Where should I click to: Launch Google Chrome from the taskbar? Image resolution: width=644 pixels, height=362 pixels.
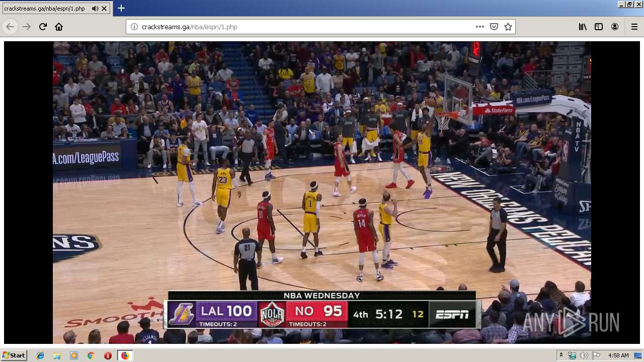click(x=91, y=355)
